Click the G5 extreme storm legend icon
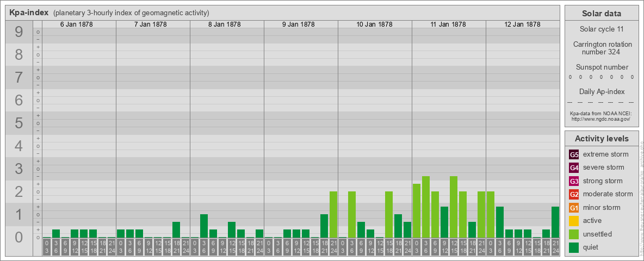 (574, 155)
